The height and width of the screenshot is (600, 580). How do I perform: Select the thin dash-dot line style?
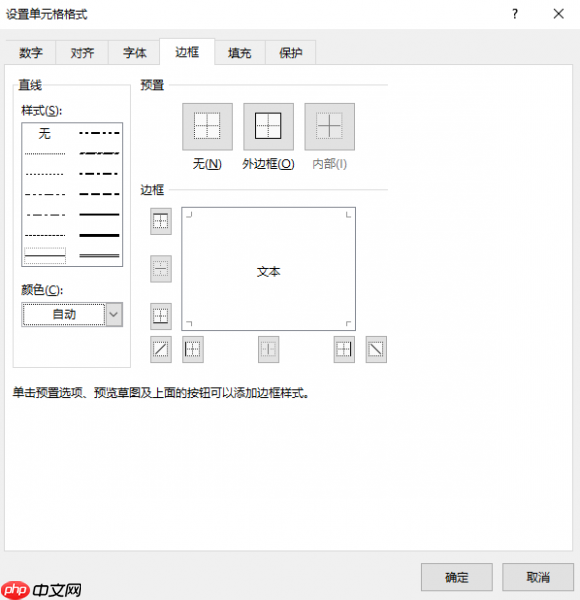click(45, 215)
